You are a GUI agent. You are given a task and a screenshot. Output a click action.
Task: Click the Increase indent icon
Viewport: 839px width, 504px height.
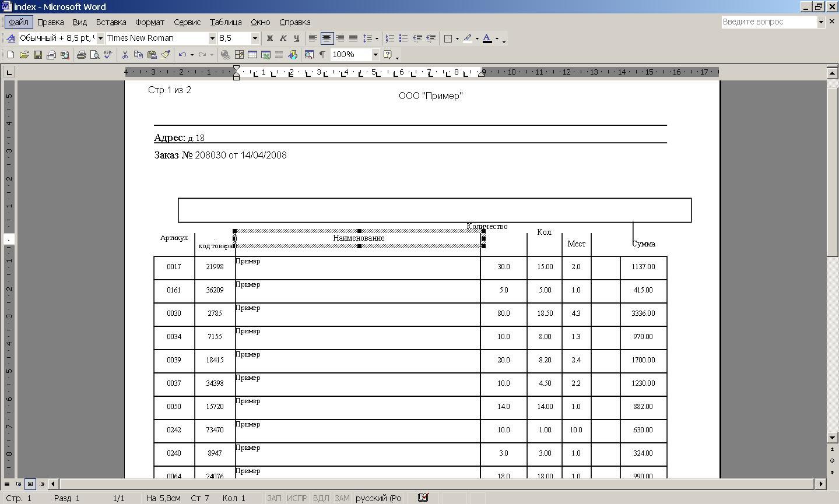point(431,38)
